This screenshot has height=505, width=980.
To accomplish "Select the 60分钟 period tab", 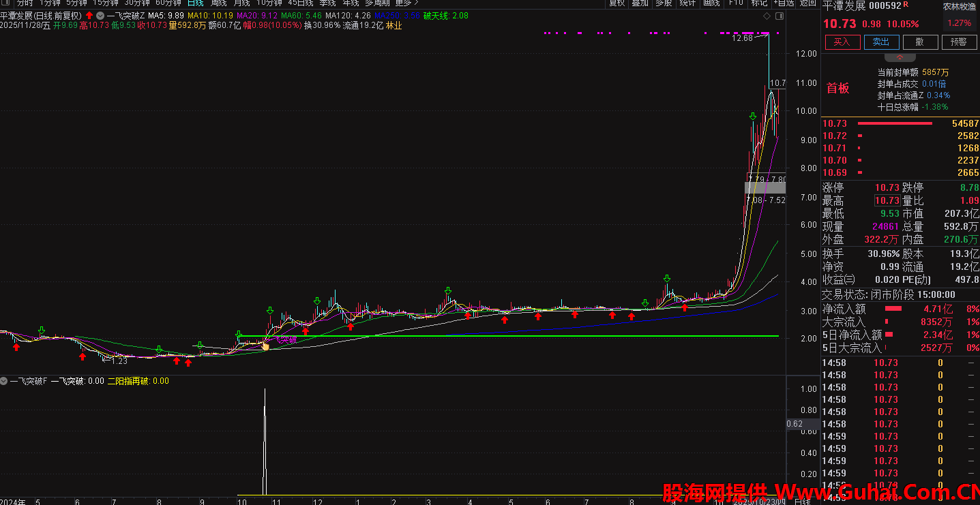I will click(168, 3).
